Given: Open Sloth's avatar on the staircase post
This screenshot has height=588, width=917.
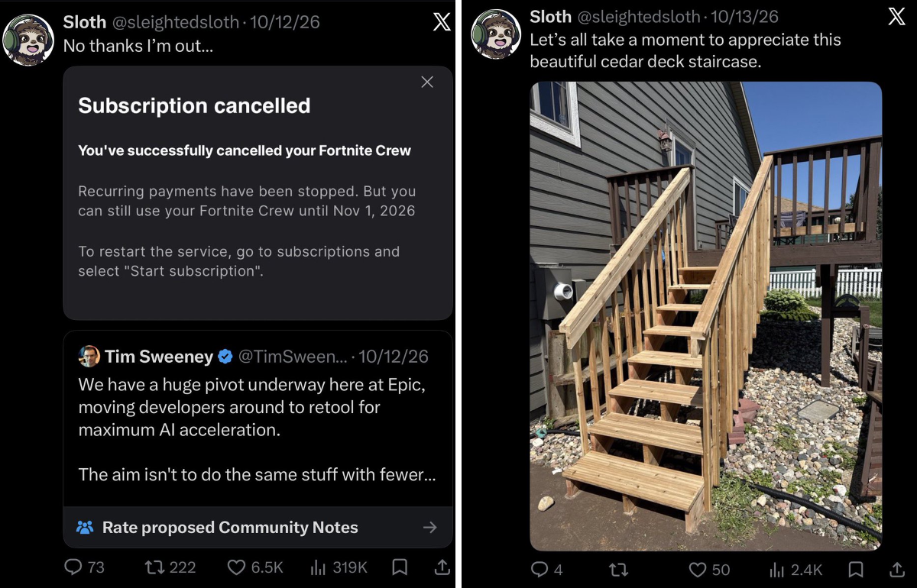Looking at the screenshot, I should [496, 34].
